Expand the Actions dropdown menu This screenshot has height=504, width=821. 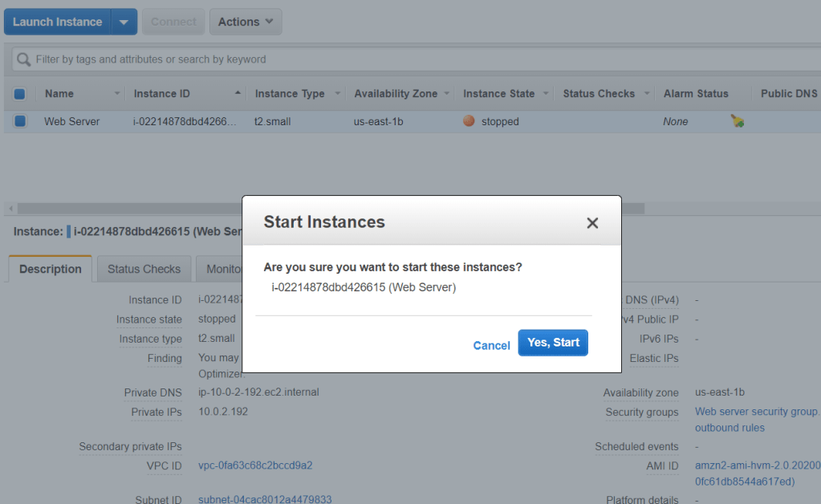(x=246, y=22)
